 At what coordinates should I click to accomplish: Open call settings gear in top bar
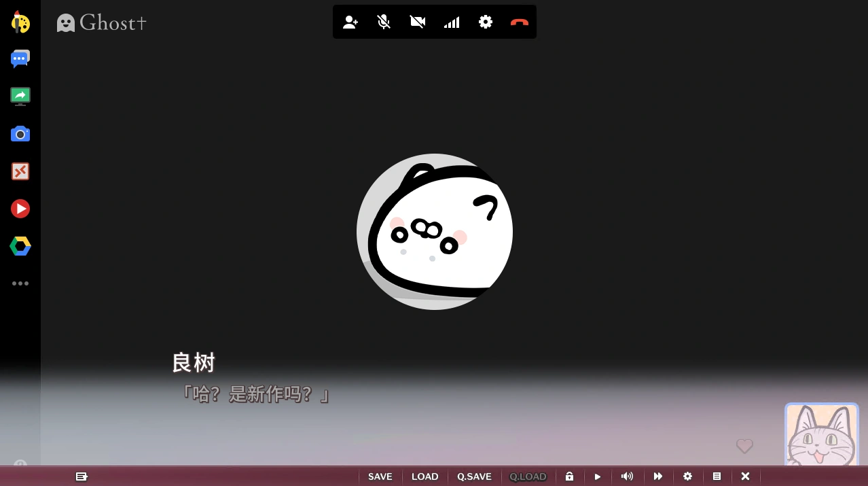click(x=485, y=22)
